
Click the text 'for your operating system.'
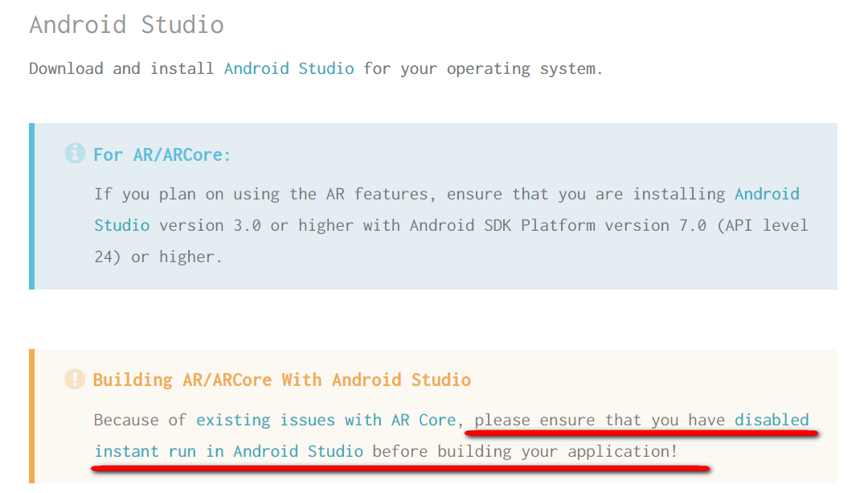tap(483, 68)
